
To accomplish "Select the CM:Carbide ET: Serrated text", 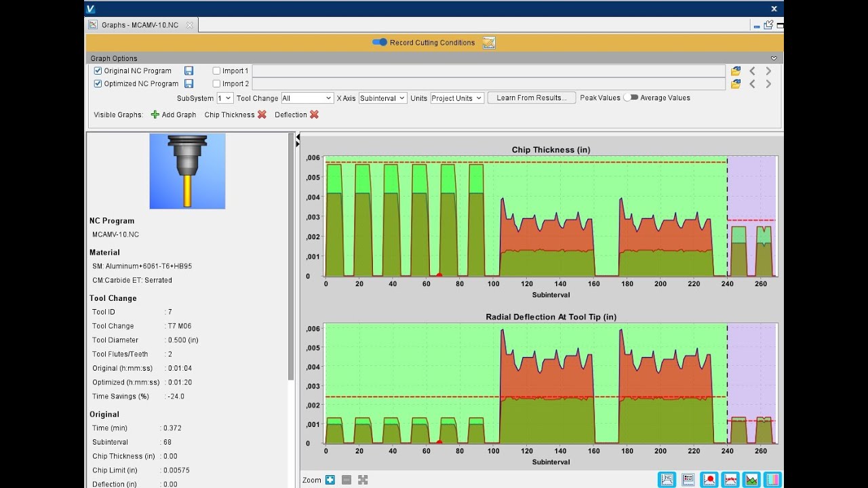I will 132,280.
